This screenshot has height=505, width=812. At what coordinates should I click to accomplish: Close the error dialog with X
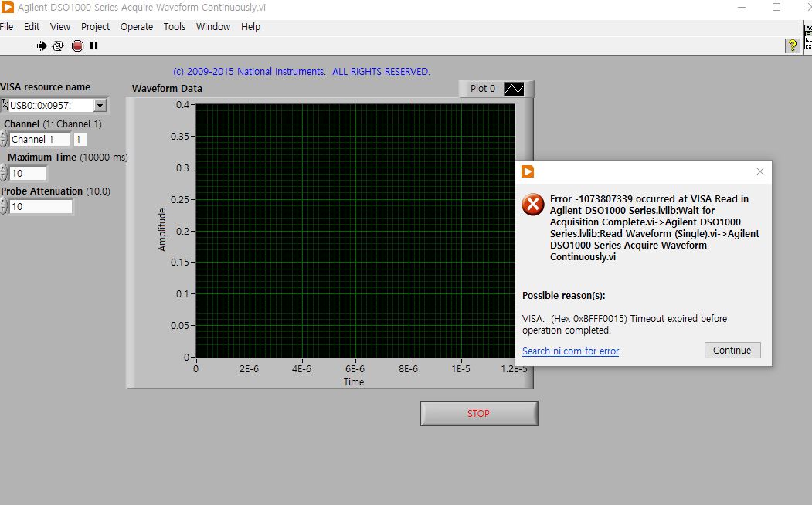pyautogui.click(x=759, y=171)
